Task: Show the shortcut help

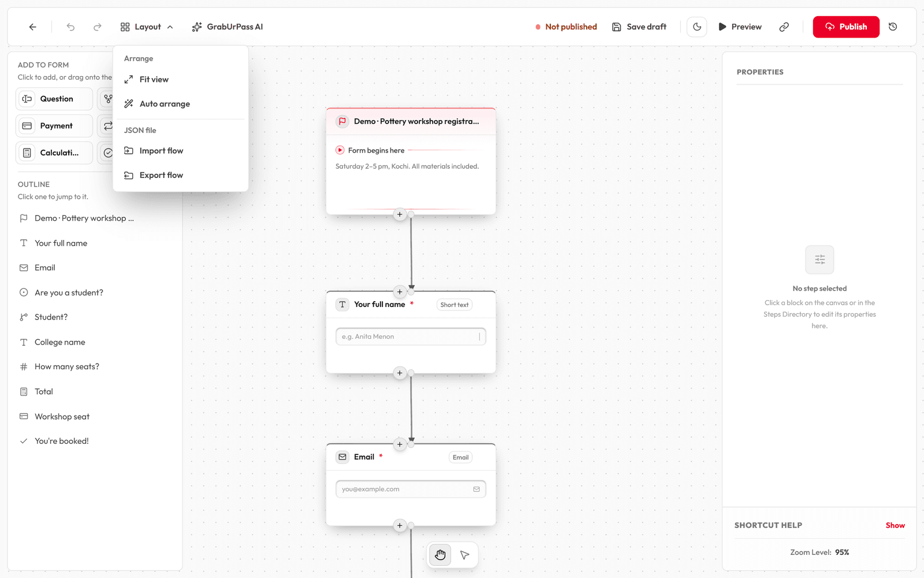Action: coord(895,525)
